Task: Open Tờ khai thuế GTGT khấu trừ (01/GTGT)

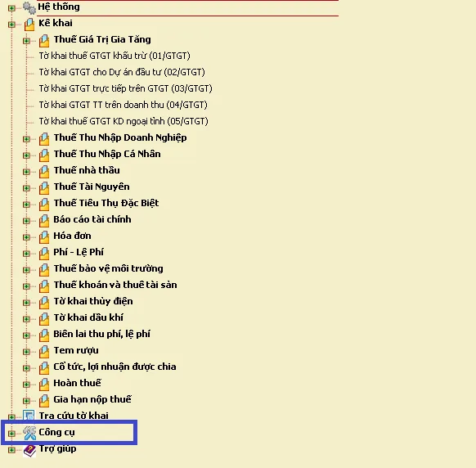Action: pos(115,56)
